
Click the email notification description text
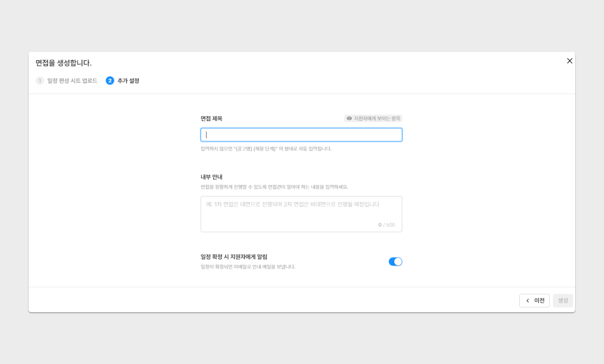248,267
